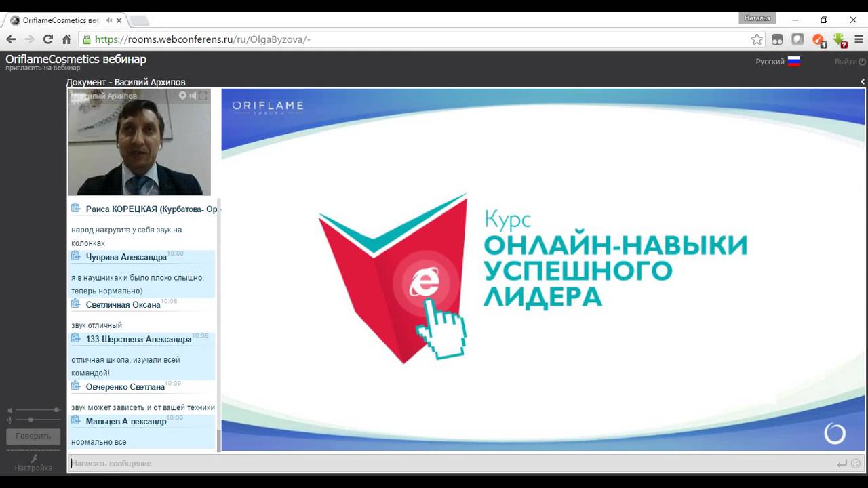Click the copy icon beside Чуприна Александра
The height and width of the screenshot is (488, 868).
76,256
